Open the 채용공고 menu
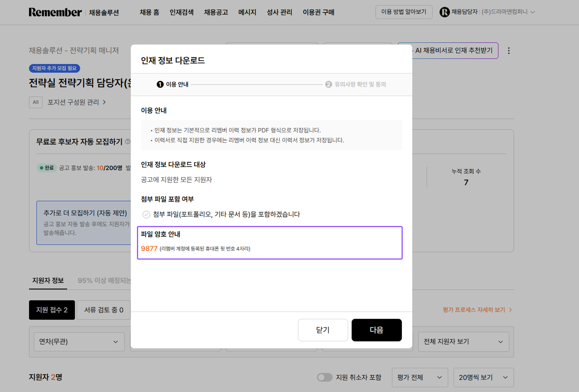The height and width of the screenshot is (392, 579). click(x=216, y=12)
